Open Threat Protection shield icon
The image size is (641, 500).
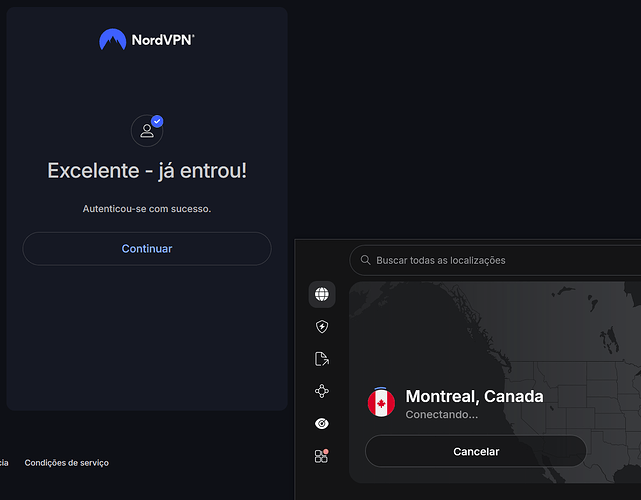point(322,326)
